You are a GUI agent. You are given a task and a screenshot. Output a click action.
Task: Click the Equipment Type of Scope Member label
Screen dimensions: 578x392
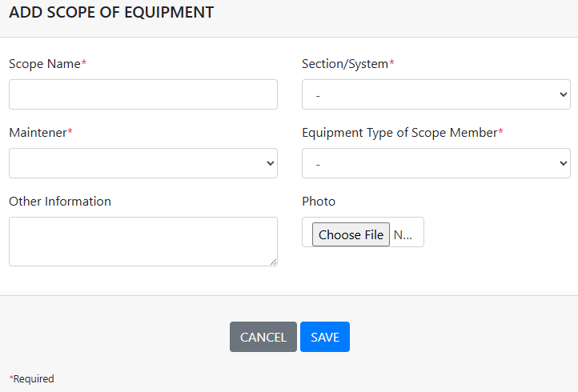402,133
